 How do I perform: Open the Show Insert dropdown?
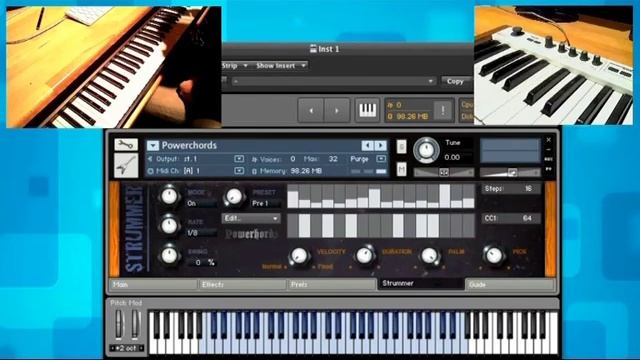[x=281, y=65]
